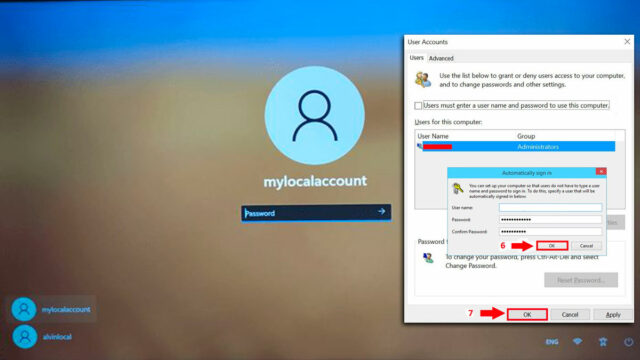The width and height of the screenshot is (640, 360).
Task: Click OK in the Automatically sign in dialog
Action: 552,246
